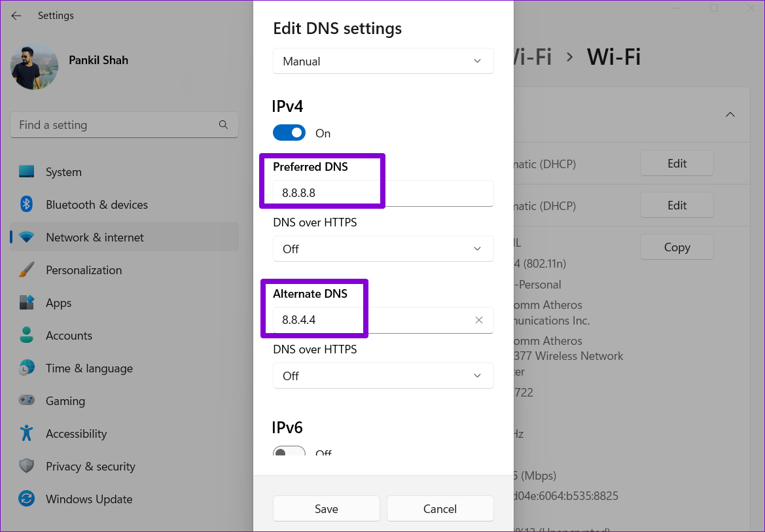Click the Preferred DNS input field
This screenshot has height=532, width=765.
pyautogui.click(x=383, y=193)
